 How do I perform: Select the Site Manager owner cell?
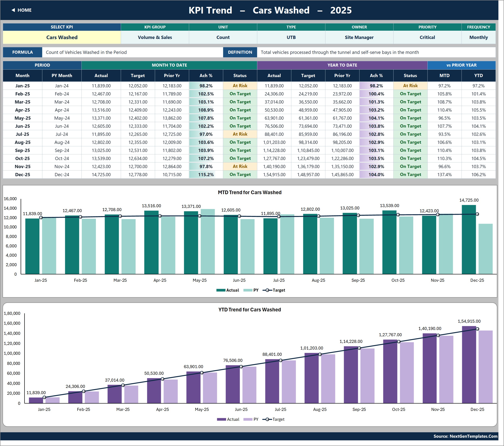(359, 37)
